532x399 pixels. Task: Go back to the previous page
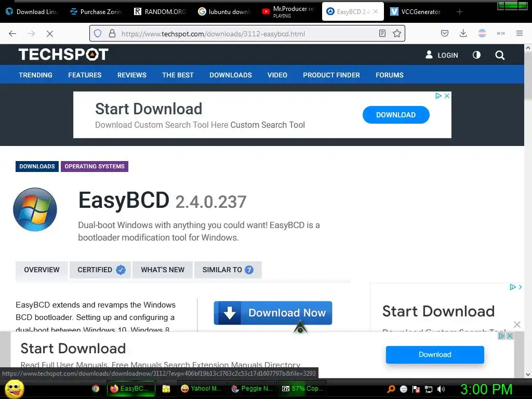coord(12,34)
